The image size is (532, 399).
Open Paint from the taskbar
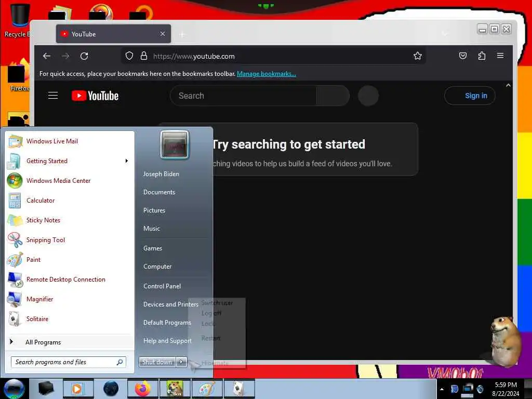coord(207,389)
